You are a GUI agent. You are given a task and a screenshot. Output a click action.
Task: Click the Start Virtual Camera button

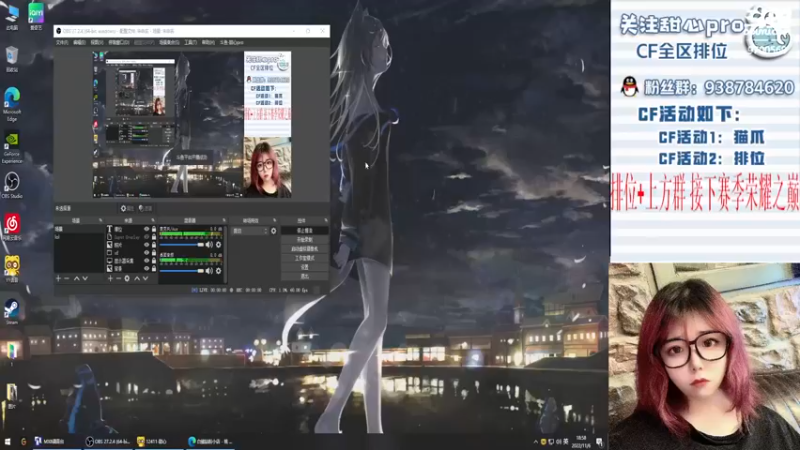[305, 249]
